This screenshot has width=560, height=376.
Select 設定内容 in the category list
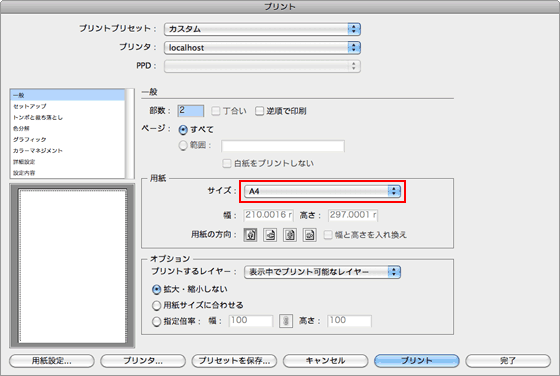68,173
